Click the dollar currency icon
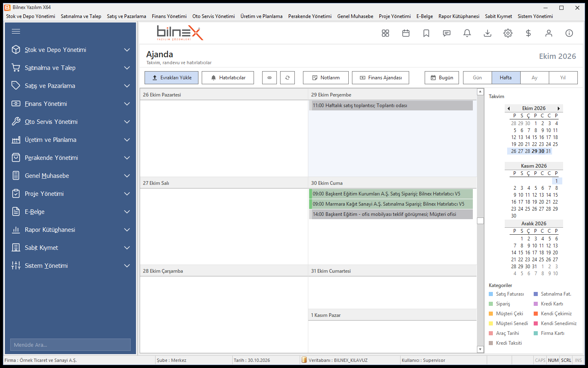This screenshot has width=588, height=368. [x=528, y=33]
